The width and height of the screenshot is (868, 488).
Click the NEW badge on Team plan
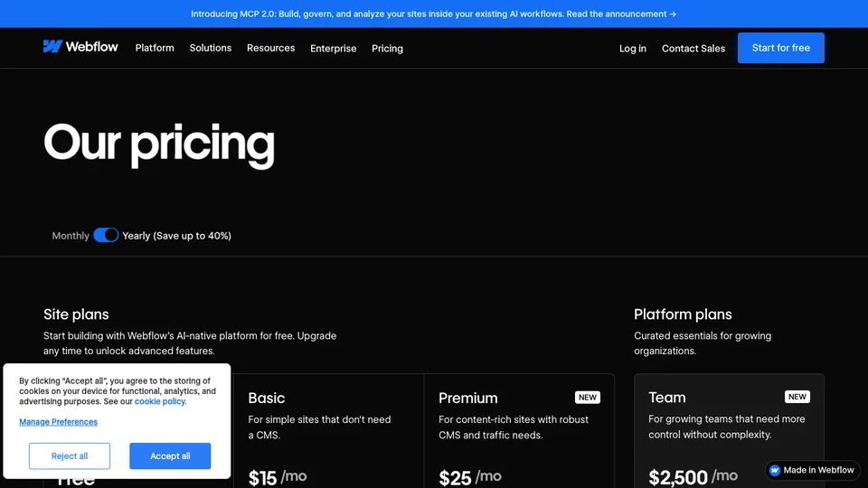coord(797,397)
